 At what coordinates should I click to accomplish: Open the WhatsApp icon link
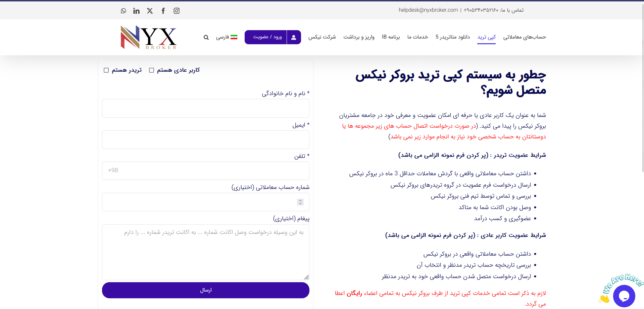[x=123, y=11]
